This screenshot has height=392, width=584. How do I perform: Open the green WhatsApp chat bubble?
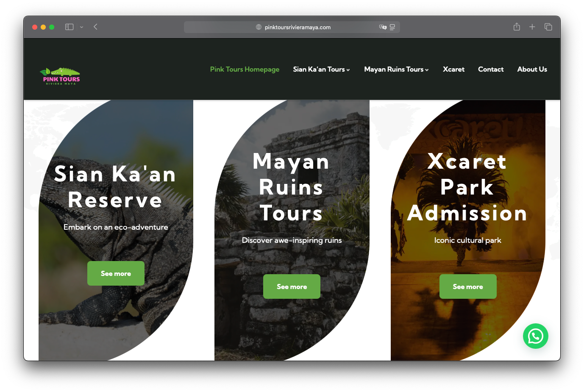click(536, 336)
